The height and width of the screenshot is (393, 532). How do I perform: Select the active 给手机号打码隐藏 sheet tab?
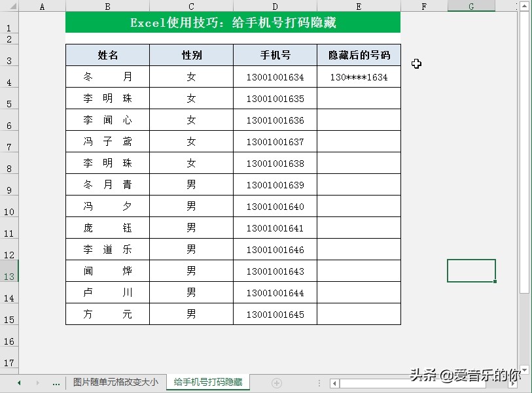coord(207,383)
